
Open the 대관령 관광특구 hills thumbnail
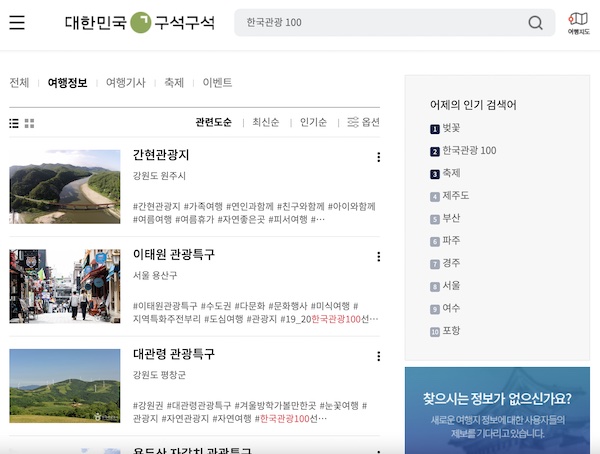click(65, 386)
